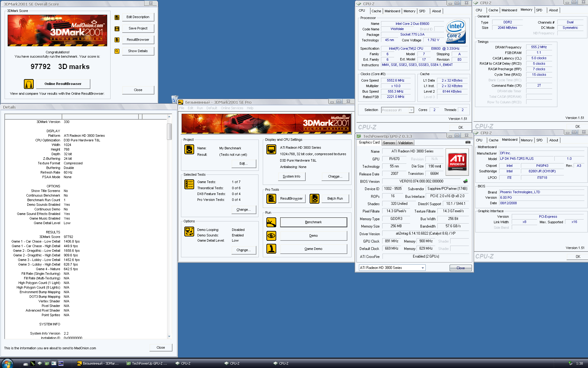The height and width of the screenshot is (368, 588).
Task: Click the Benchmark run icon
Action: pos(271,222)
